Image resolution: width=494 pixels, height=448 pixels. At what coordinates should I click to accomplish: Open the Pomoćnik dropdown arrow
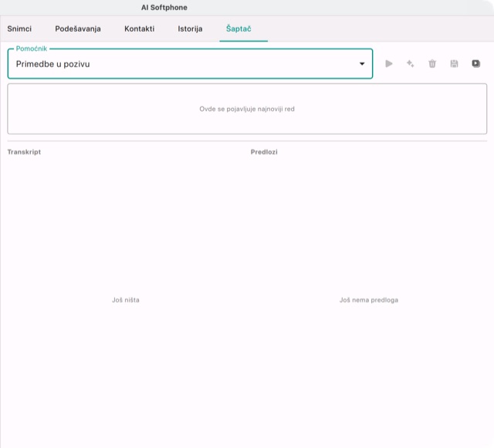[x=362, y=64]
